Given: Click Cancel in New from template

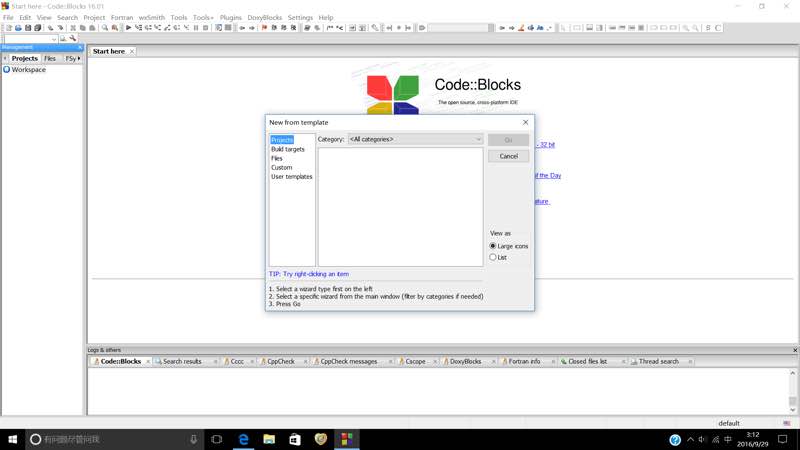Looking at the screenshot, I should (508, 156).
